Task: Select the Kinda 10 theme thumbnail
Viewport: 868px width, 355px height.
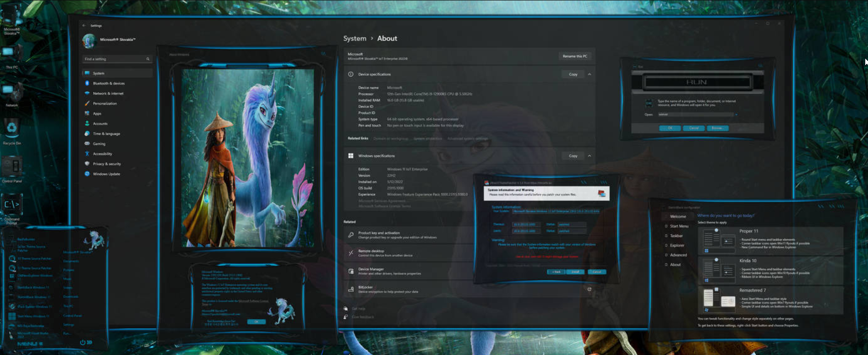Action: tap(719, 270)
